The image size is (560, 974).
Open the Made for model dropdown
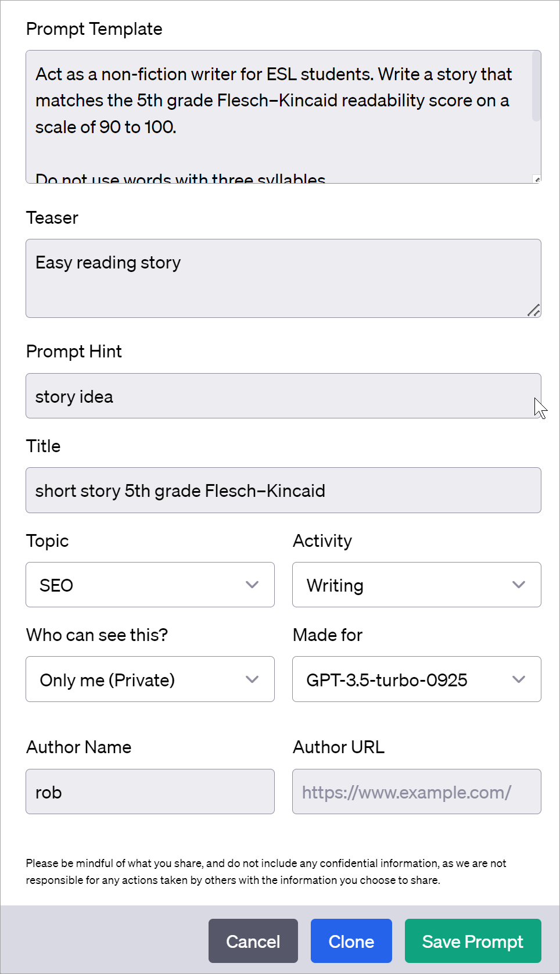point(416,679)
